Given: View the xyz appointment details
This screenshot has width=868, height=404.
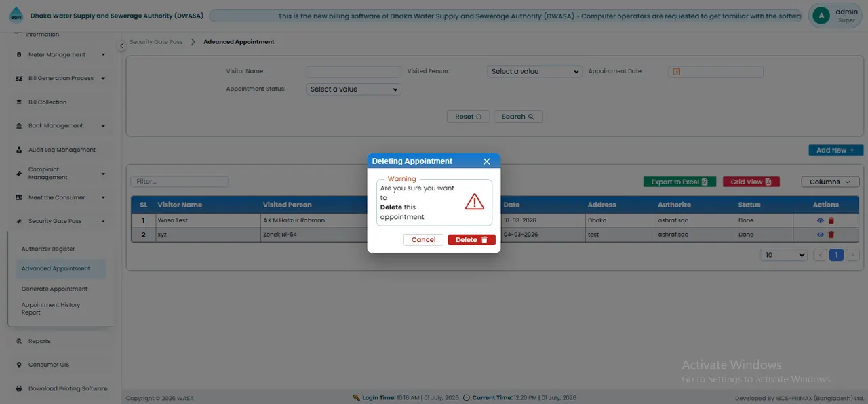Looking at the screenshot, I should (x=821, y=235).
